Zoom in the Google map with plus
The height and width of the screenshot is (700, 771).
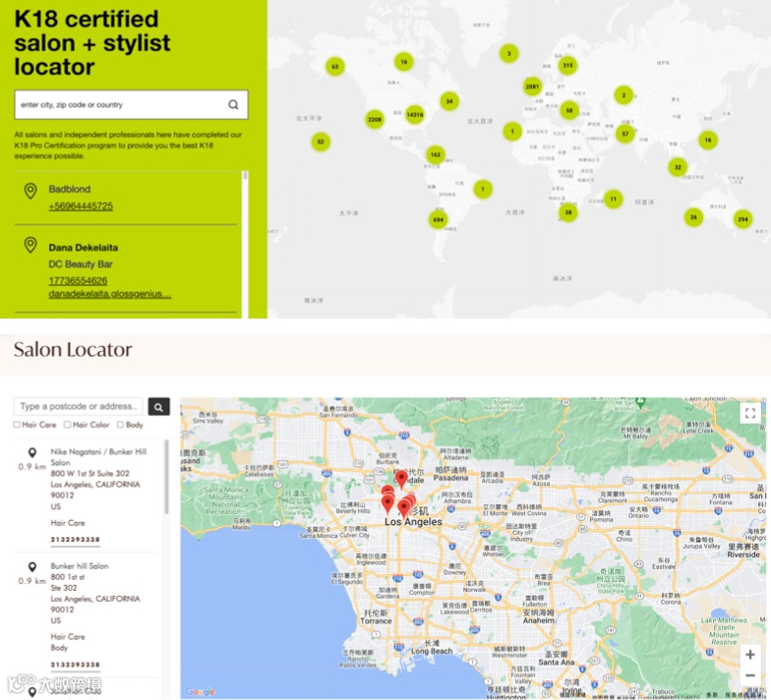click(750, 655)
